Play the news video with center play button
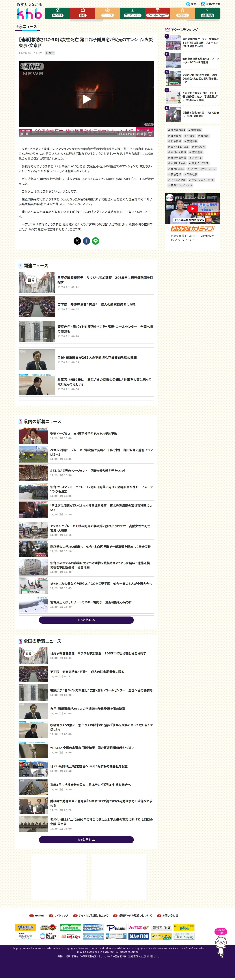 (x=87, y=99)
